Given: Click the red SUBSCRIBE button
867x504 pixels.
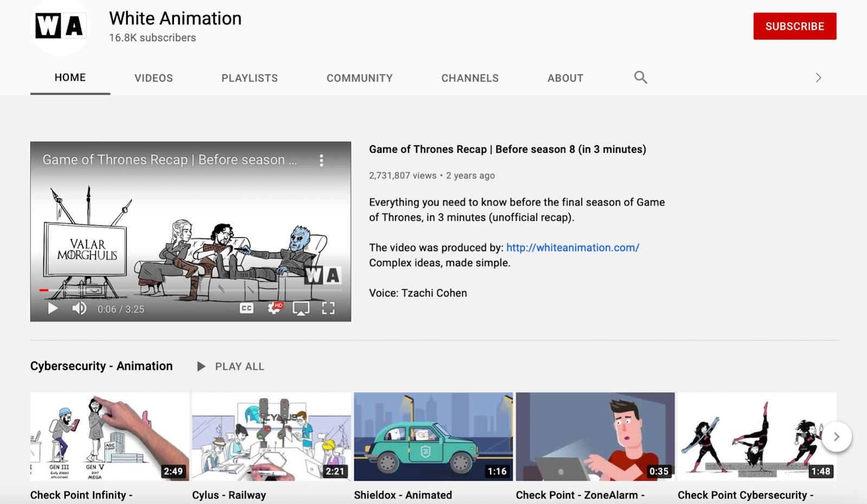Looking at the screenshot, I should coord(795,26).
